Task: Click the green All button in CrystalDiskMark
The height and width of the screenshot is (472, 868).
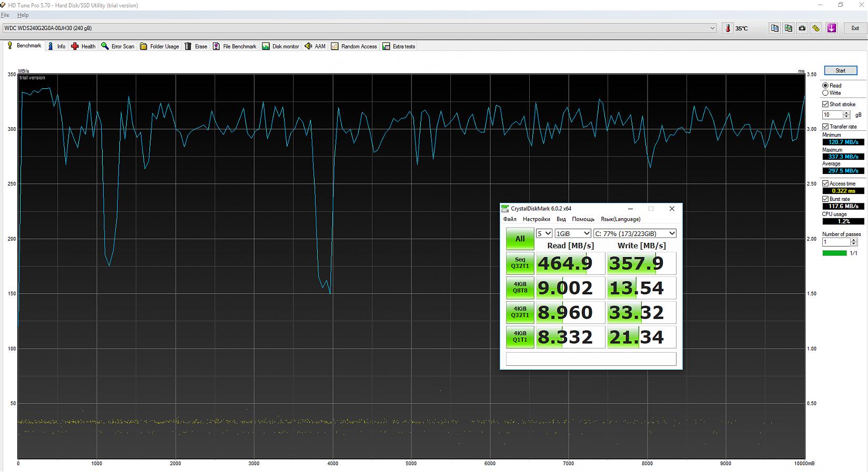Action: click(x=520, y=239)
